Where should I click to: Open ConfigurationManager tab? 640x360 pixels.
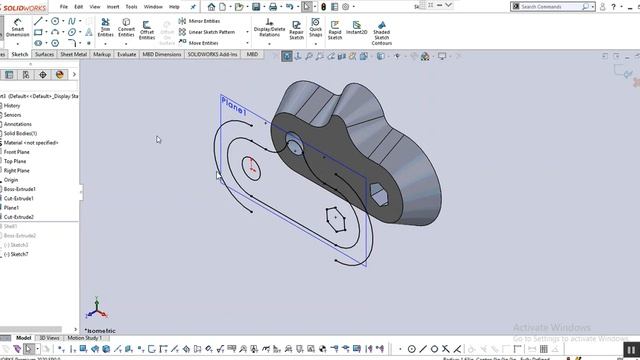pyautogui.click(x=26, y=74)
